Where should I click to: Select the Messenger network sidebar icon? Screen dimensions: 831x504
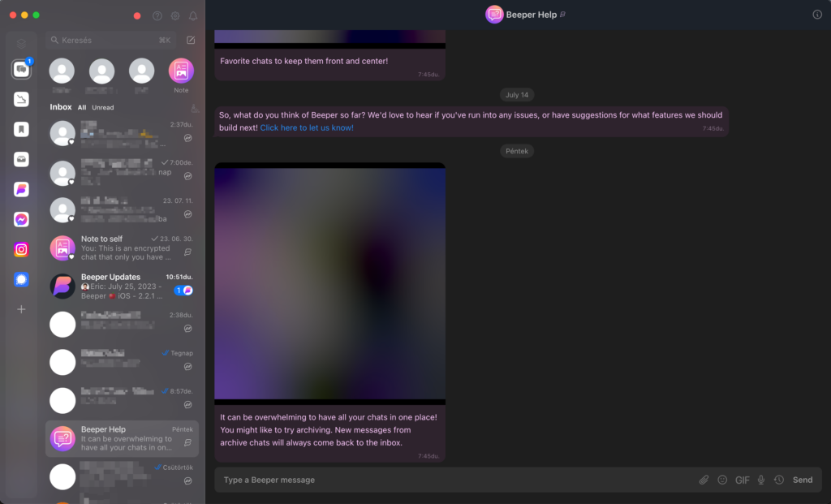click(x=21, y=219)
